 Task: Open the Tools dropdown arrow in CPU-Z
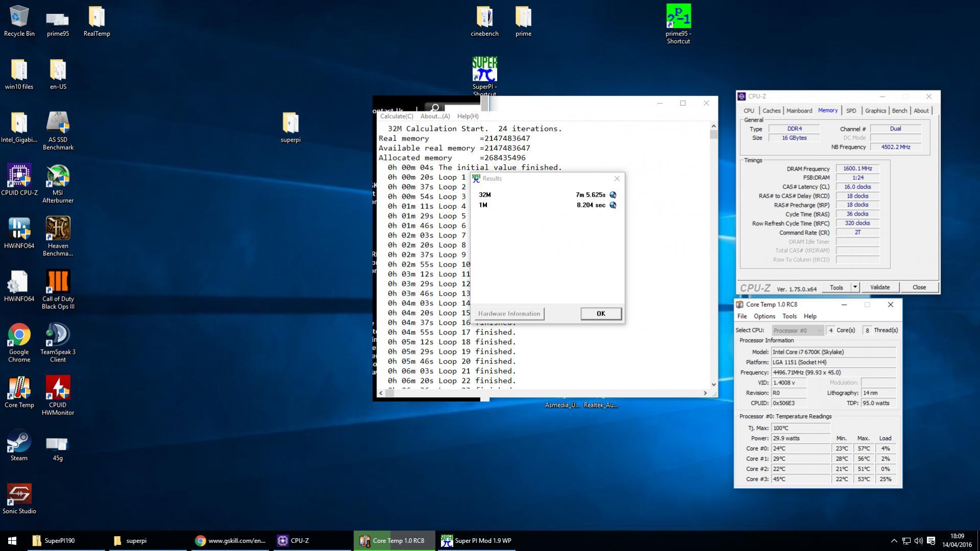pos(855,288)
